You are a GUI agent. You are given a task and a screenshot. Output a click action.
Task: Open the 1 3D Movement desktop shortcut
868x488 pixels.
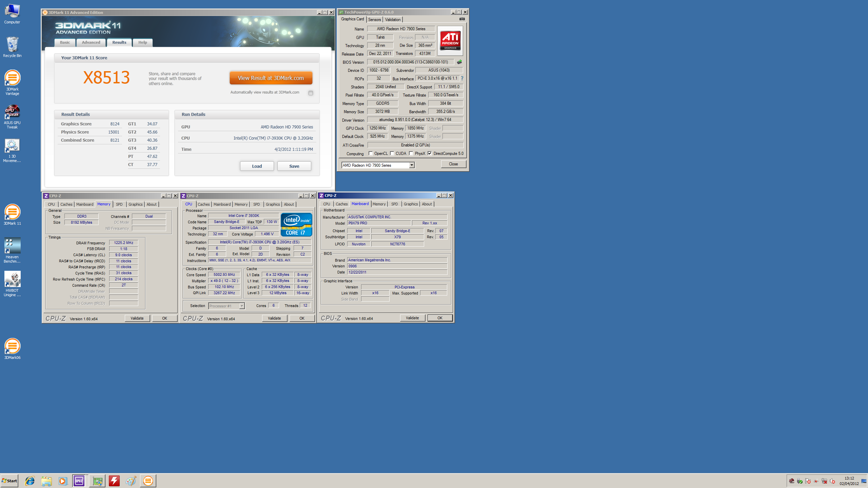click(12, 150)
